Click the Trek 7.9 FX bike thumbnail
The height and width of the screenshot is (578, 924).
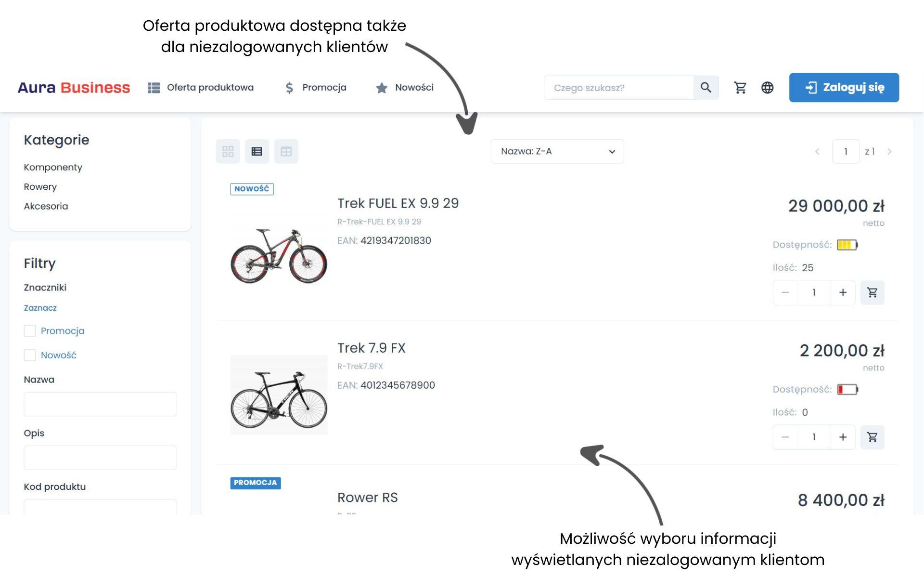279,395
